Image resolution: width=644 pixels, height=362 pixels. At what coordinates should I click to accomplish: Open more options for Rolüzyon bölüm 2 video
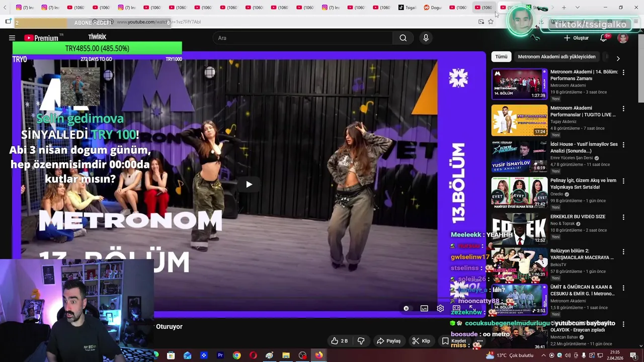[623, 251]
